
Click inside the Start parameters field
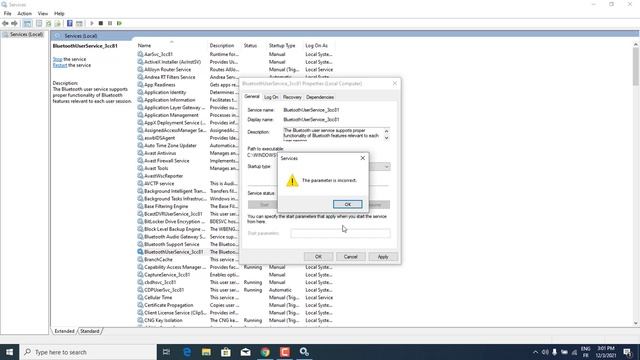pyautogui.click(x=340, y=233)
